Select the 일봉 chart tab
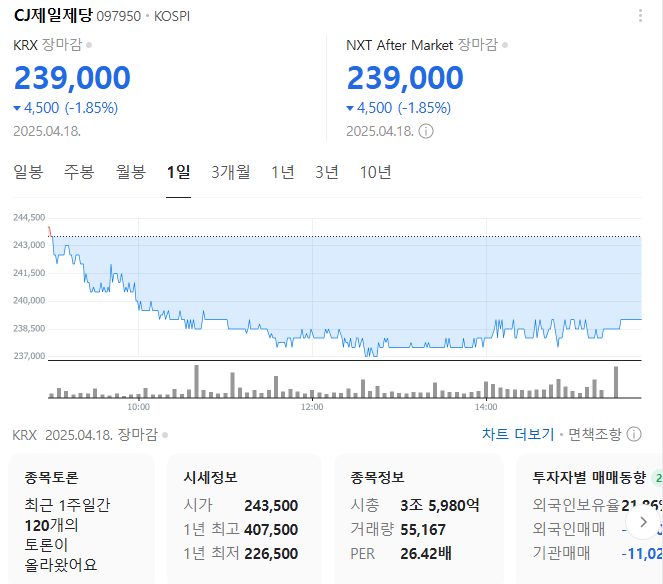Image resolution: width=663 pixels, height=584 pixels. pos(28,172)
